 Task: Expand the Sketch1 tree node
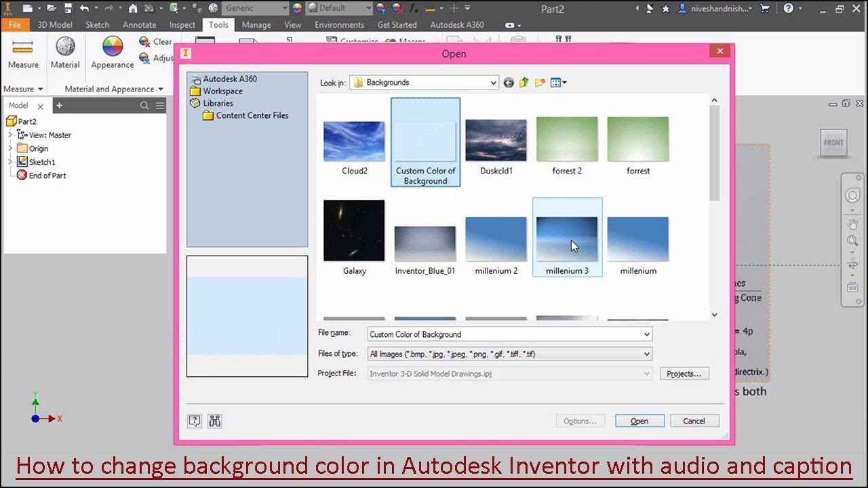(10, 162)
